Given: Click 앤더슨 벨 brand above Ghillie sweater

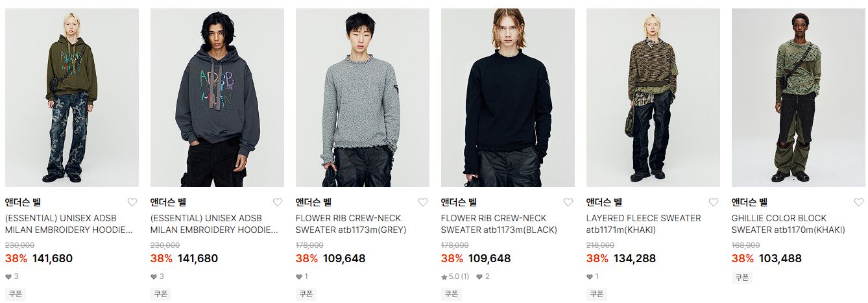Looking at the screenshot, I should pos(749,202).
